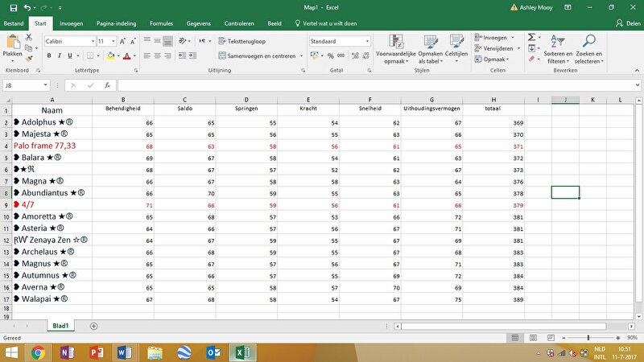Toggle Tekstterugloop wrap text

point(241,40)
